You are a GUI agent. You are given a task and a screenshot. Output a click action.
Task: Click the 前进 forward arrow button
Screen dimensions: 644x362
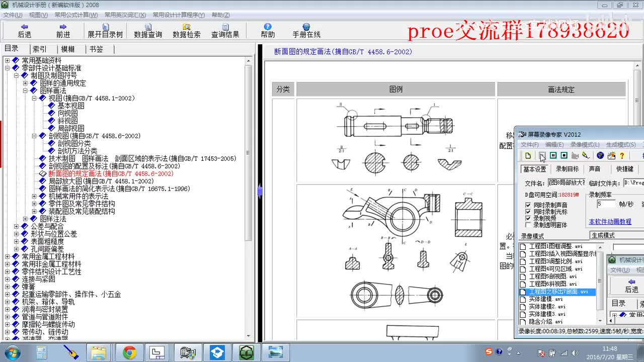point(63,31)
